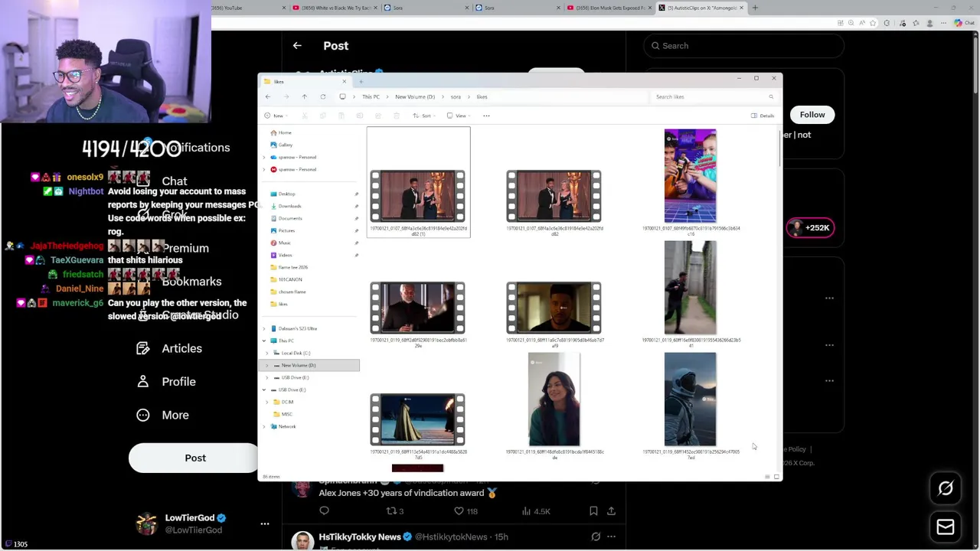Open the View dropdown in Explorer
Screen dimensions: 980x551
point(460,116)
